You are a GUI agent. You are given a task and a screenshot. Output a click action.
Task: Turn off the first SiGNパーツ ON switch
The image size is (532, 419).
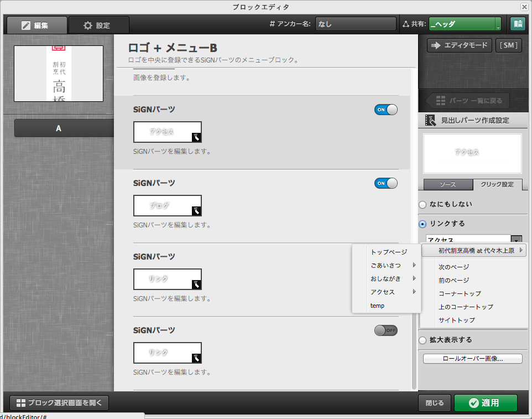point(385,110)
